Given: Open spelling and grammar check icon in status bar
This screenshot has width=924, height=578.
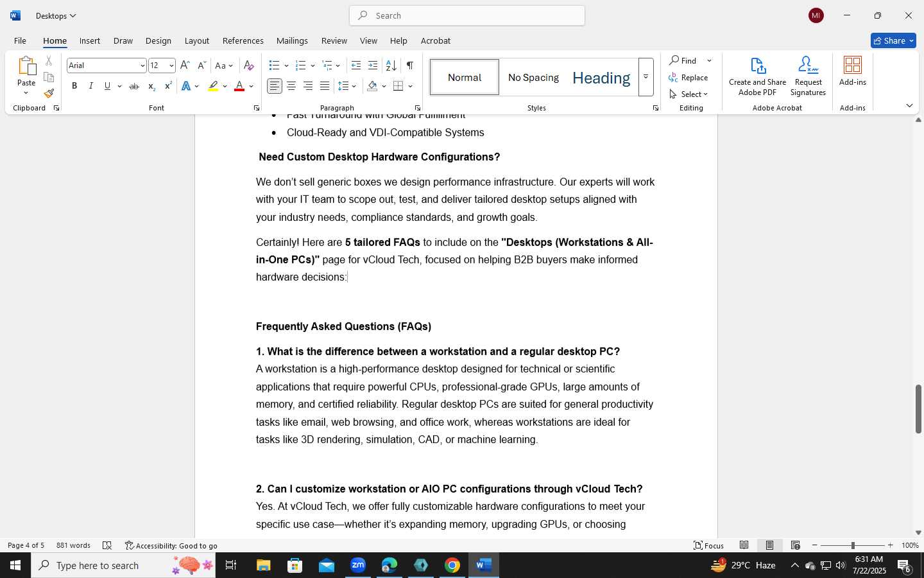Looking at the screenshot, I should tap(107, 545).
